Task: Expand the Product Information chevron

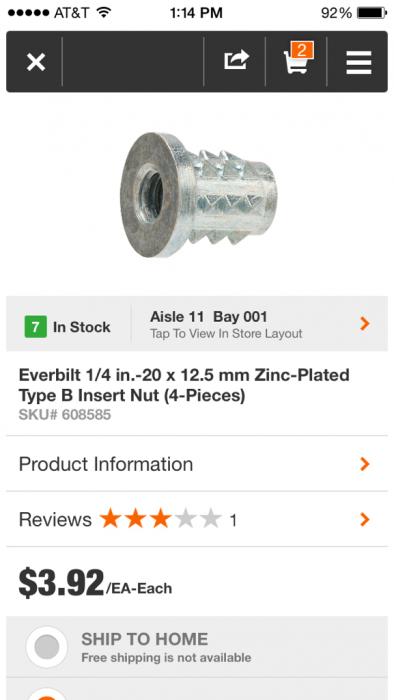Action: pyautogui.click(x=365, y=464)
